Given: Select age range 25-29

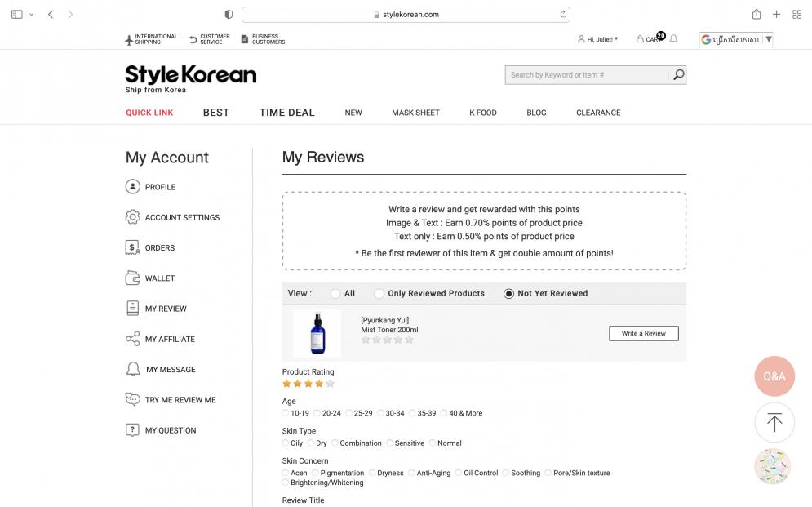Looking at the screenshot, I should pyautogui.click(x=349, y=413).
